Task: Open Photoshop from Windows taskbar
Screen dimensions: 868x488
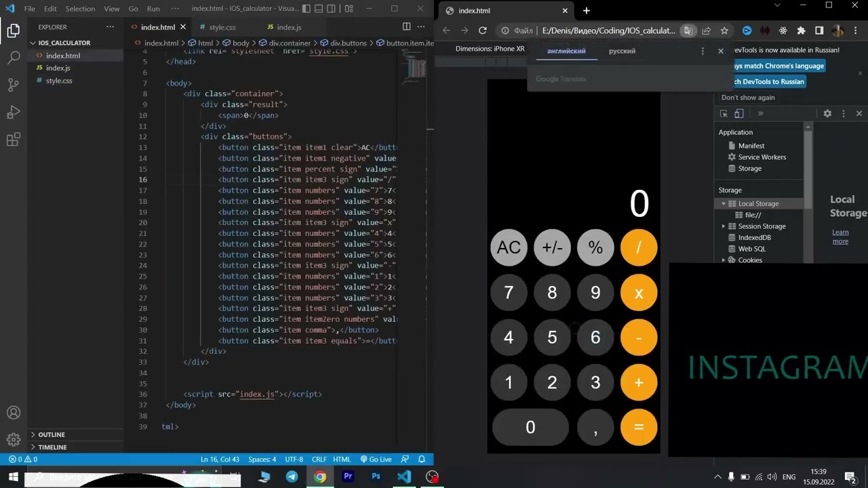Action: click(x=376, y=477)
